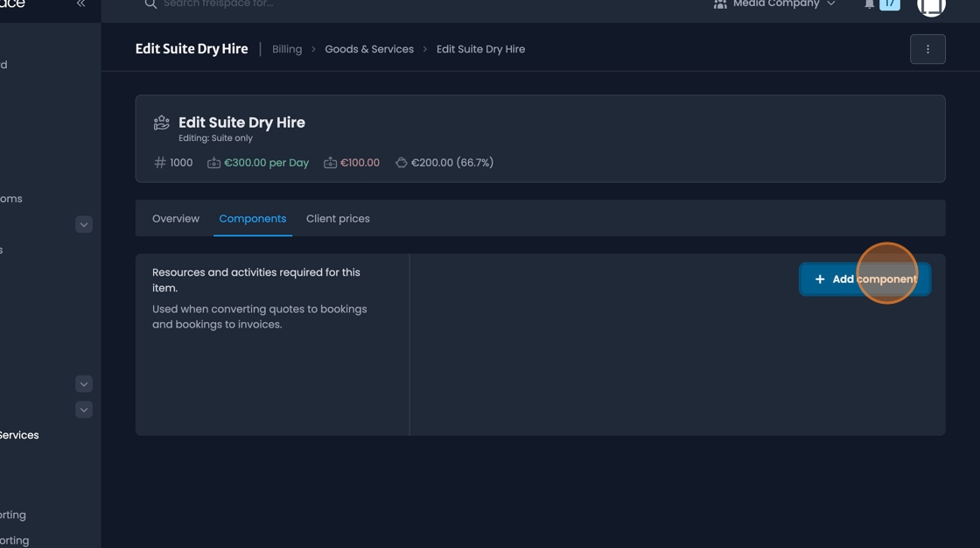This screenshot has width=980, height=548.
Task: Switch to the Overview tab
Action: click(x=175, y=218)
